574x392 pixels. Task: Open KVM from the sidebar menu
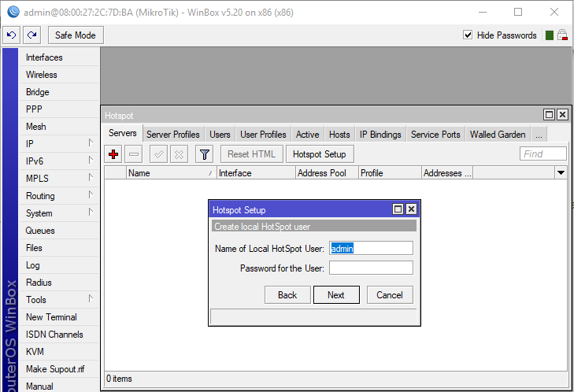coord(58,352)
